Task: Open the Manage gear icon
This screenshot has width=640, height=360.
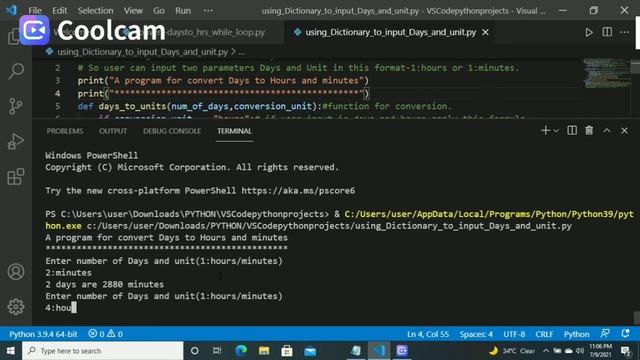Action: coord(16,307)
